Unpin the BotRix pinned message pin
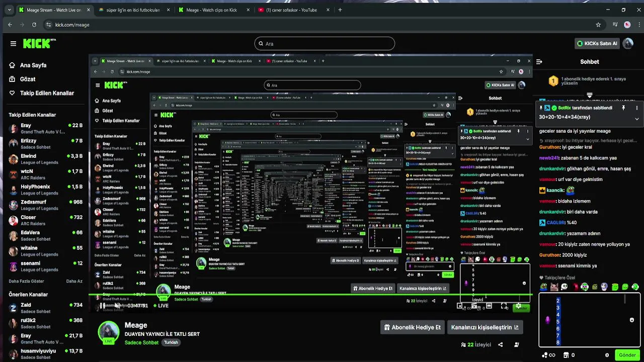 tap(623, 108)
